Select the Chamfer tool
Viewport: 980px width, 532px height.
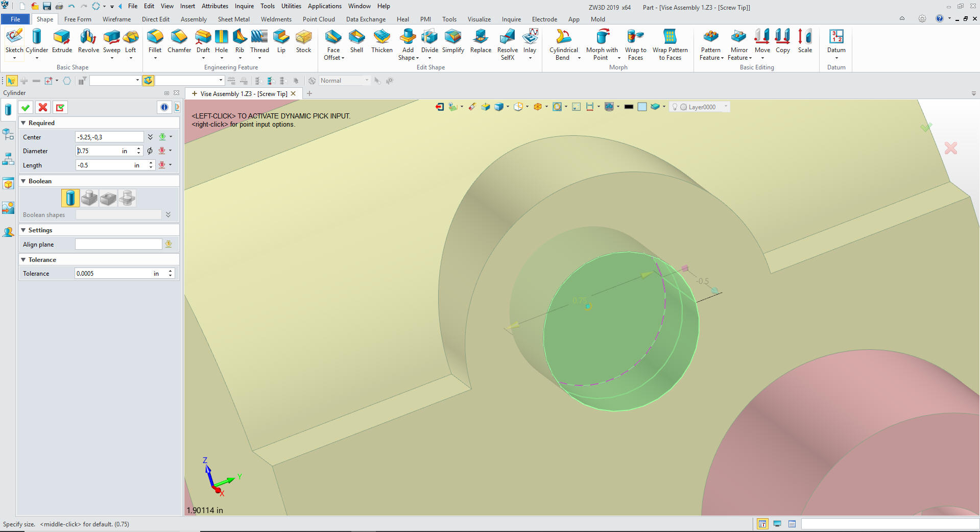[179, 41]
